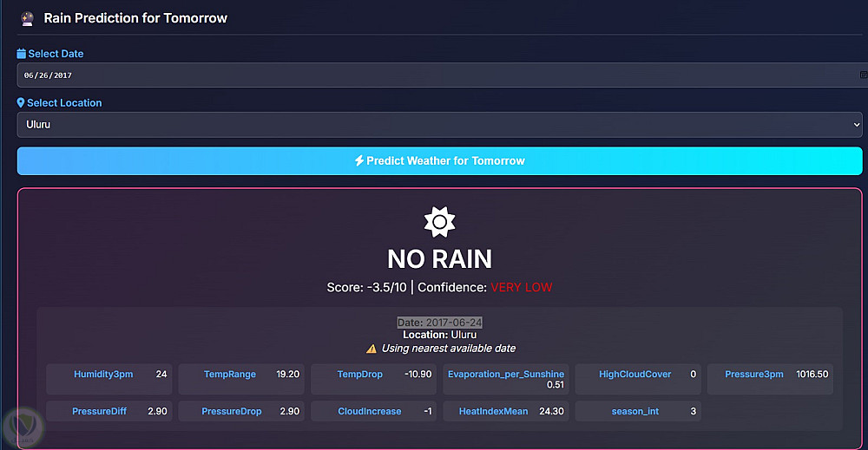Click the season_int feature label
Image resolution: width=868 pixels, height=450 pixels.
[635, 411]
